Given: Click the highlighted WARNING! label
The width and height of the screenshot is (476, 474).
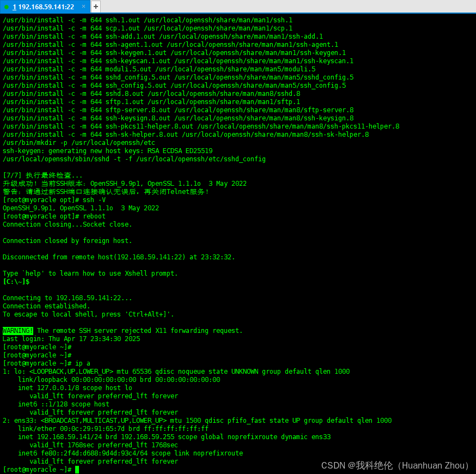Looking at the screenshot, I should (18, 331).
